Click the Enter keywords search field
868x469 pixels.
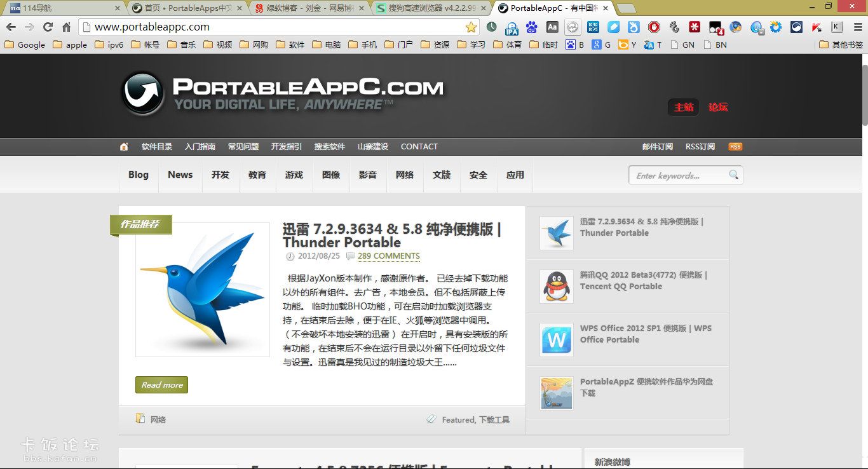click(x=680, y=175)
